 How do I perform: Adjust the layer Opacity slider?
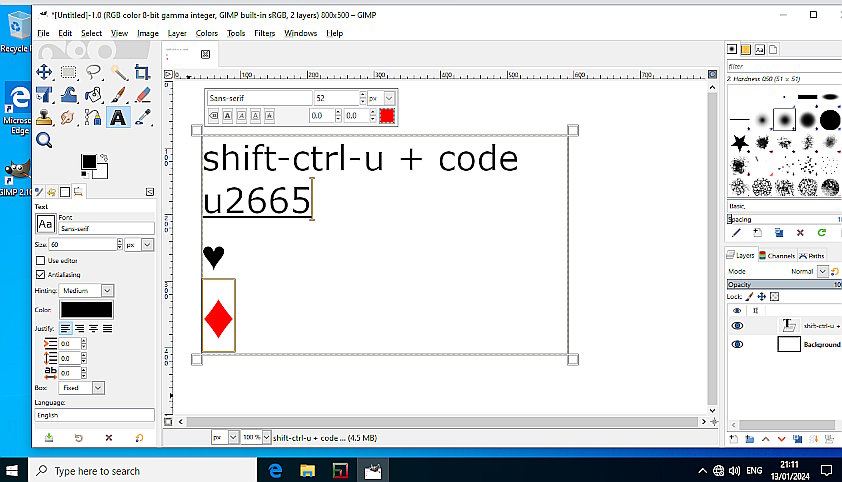[x=784, y=284]
